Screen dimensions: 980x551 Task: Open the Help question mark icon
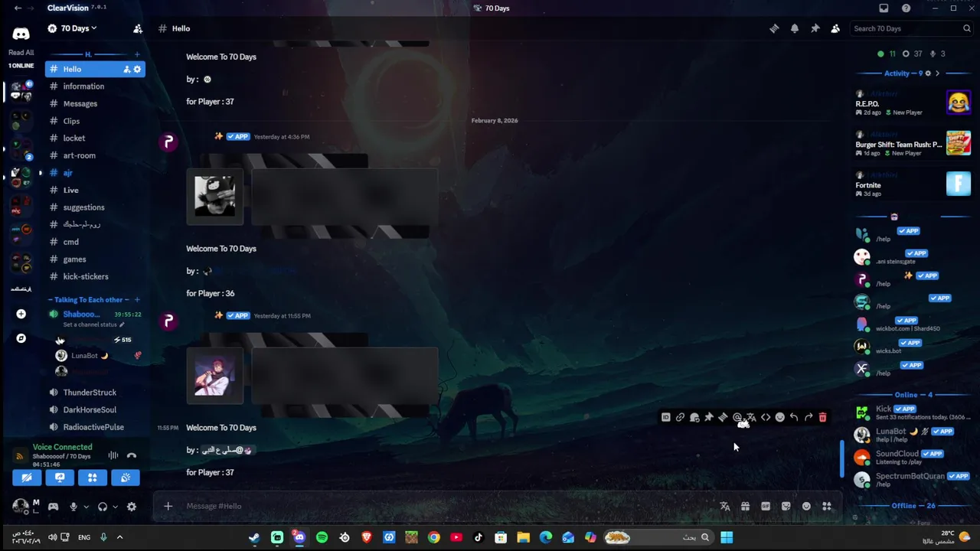(906, 8)
